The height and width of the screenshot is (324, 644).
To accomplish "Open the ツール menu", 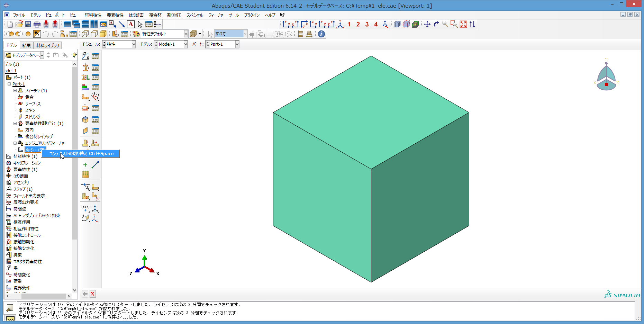I will [234, 15].
